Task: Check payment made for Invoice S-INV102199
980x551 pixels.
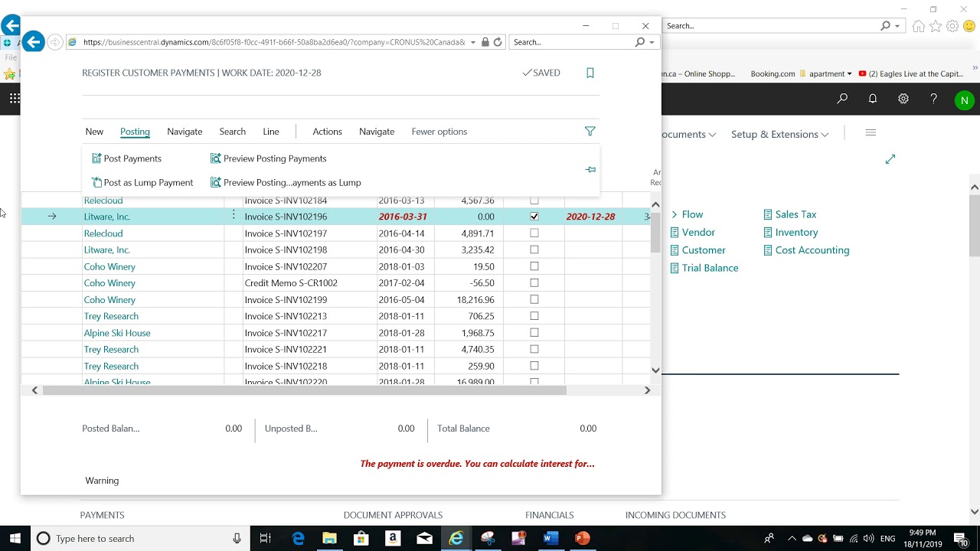Action: 534,299
